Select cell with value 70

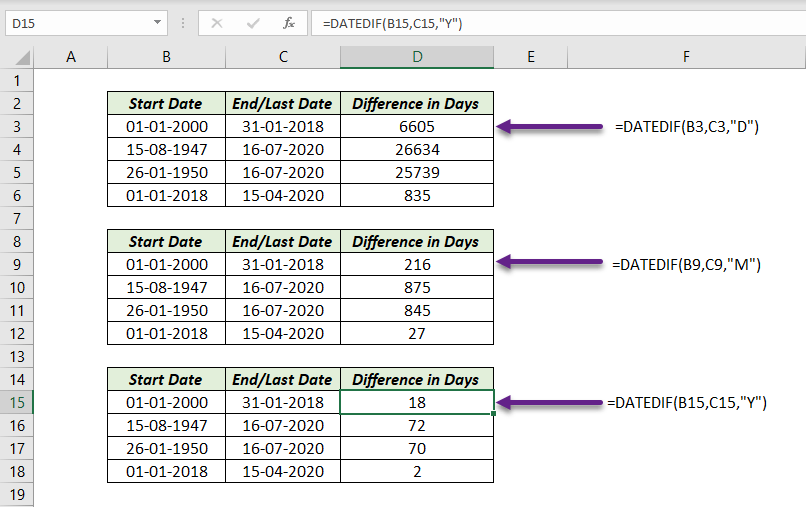click(417, 448)
